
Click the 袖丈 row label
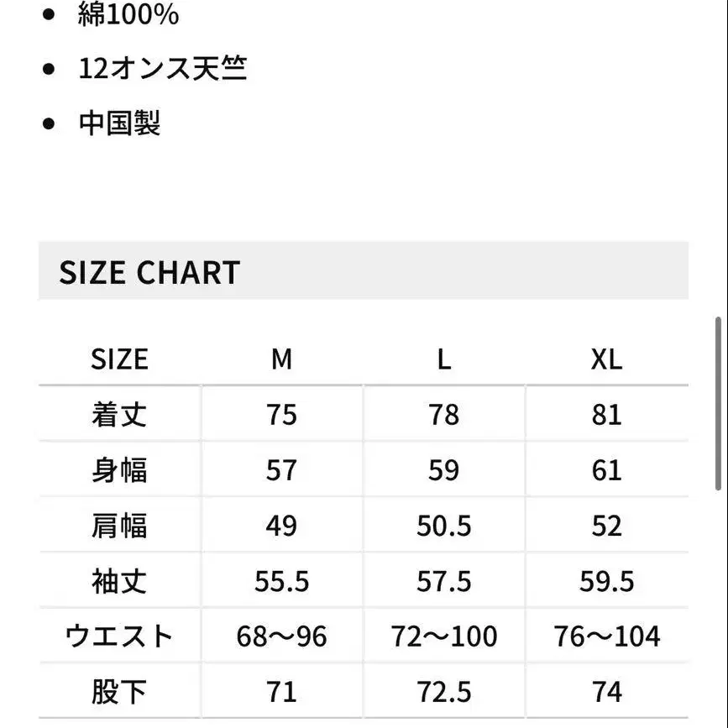tap(119, 581)
